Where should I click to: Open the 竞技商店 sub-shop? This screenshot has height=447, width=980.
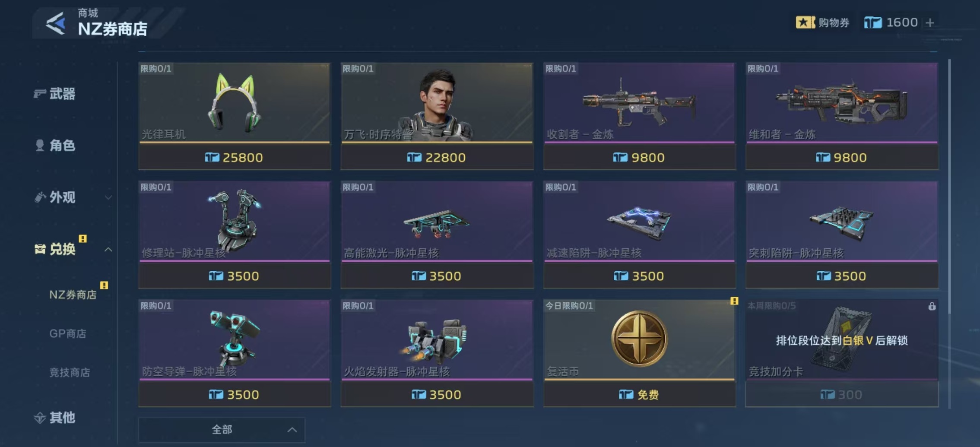pos(70,372)
